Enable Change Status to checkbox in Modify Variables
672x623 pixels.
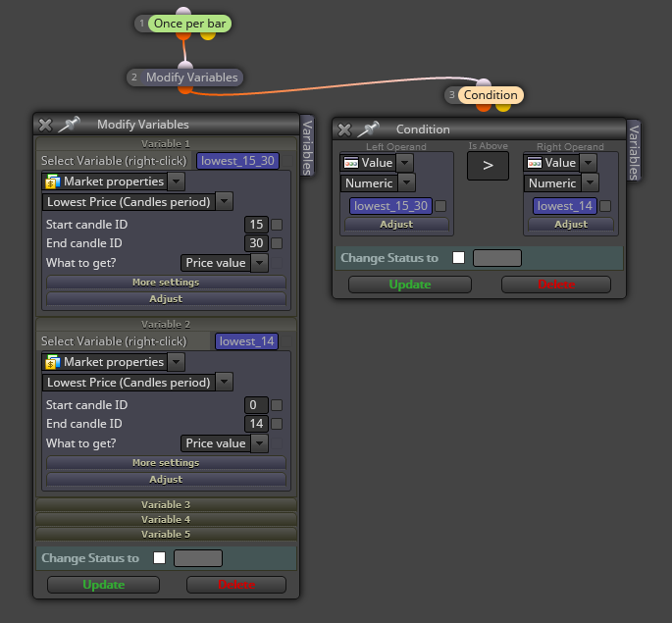coord(160,558)
